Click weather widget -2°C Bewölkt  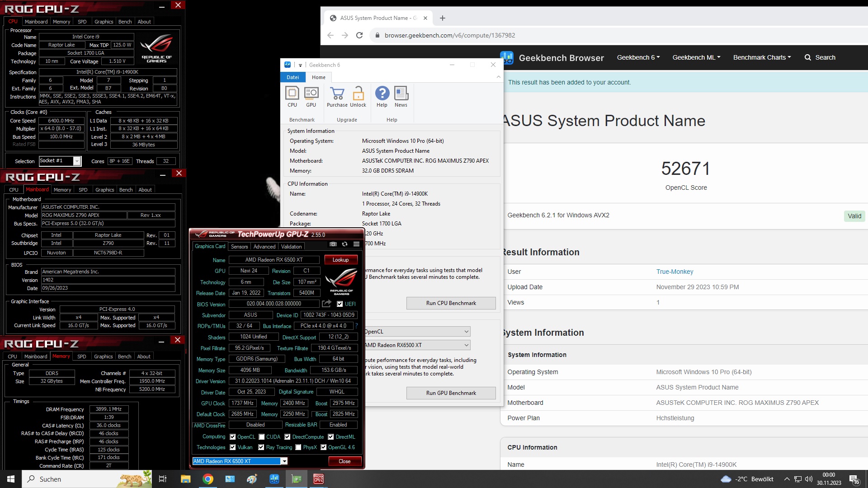[747, 479]
